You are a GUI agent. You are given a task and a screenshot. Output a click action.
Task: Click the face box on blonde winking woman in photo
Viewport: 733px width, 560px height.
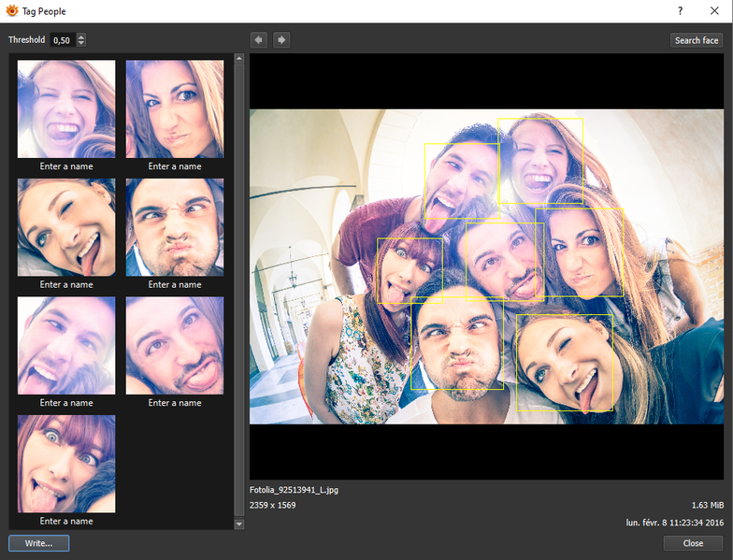coord(564,362)
